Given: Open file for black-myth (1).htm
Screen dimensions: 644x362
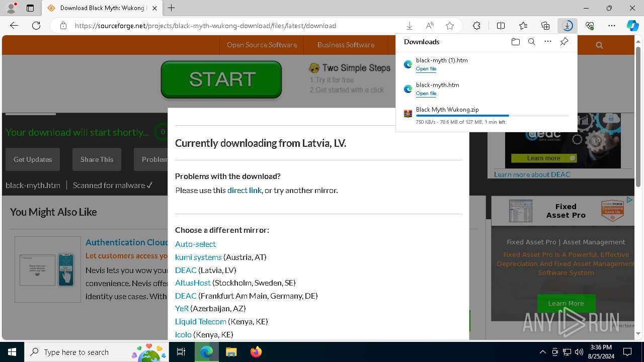Looking at the screenshot, I should click(x=426, y=69).
